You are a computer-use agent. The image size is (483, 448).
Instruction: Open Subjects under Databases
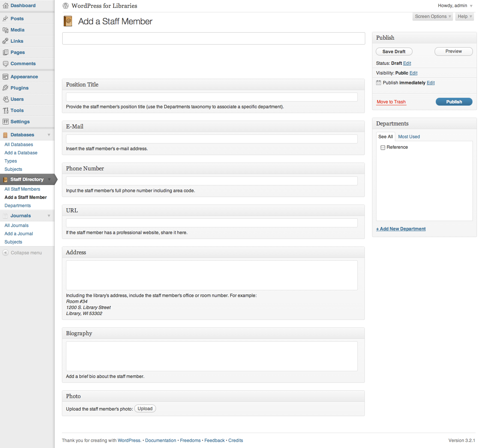point(13,169)
